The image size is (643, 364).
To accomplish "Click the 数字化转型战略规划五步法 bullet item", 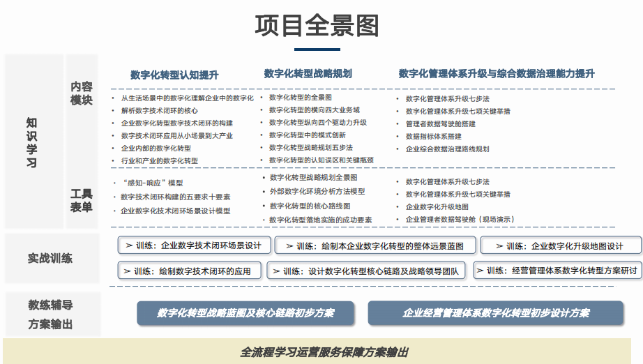I will coord(310,148).
